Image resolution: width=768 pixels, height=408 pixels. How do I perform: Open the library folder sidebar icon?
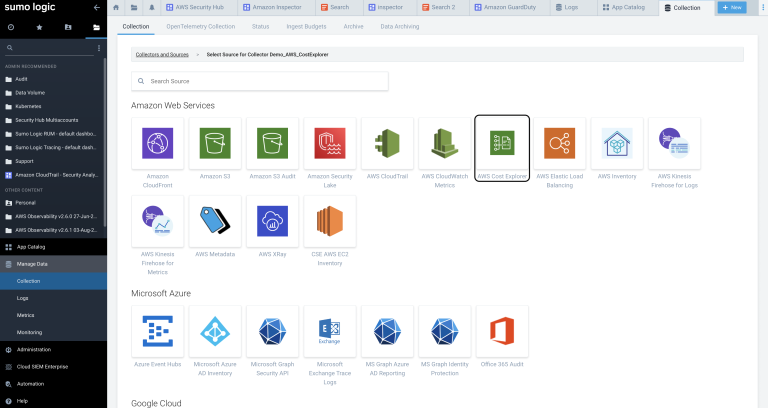coord(96,27)
